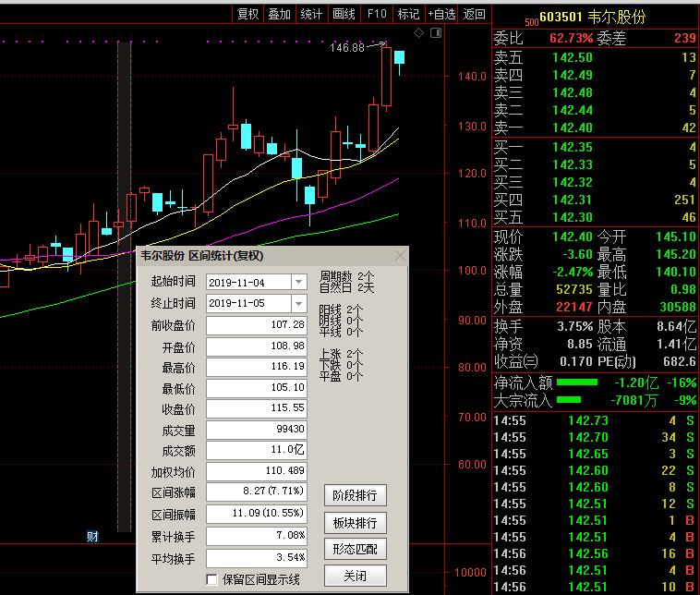Click the 标记 mark option

(408, 14)
